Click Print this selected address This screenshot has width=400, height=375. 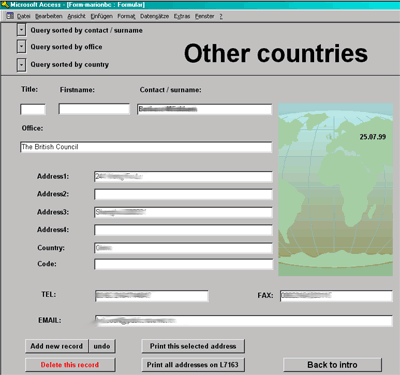coord(193,346)
